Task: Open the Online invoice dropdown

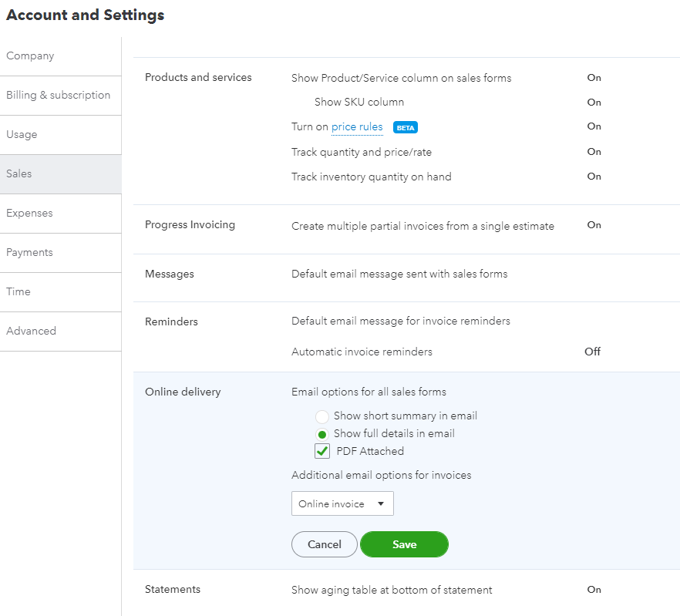Action: (342, 503)
